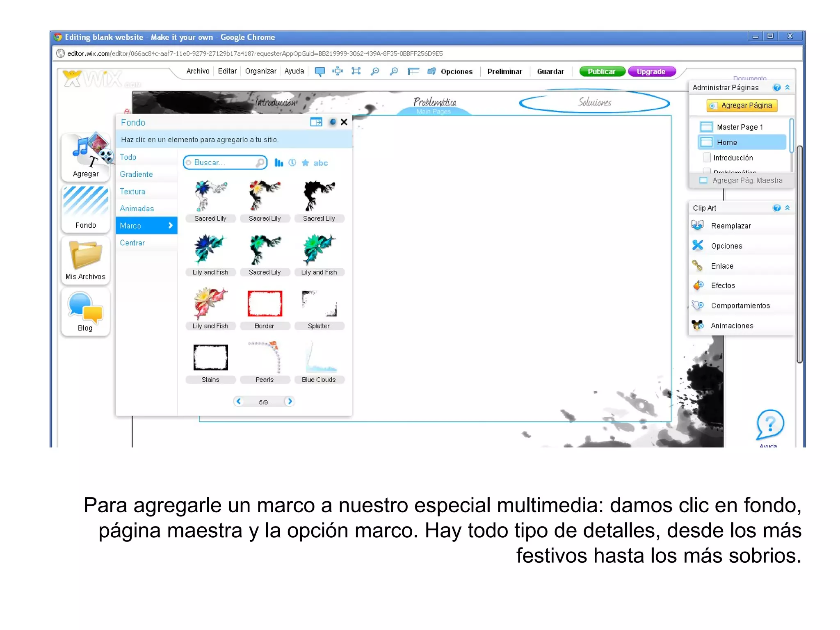Click the clock recent icon beside search
This screenshot has width=840, height=630.
point(292,162)
